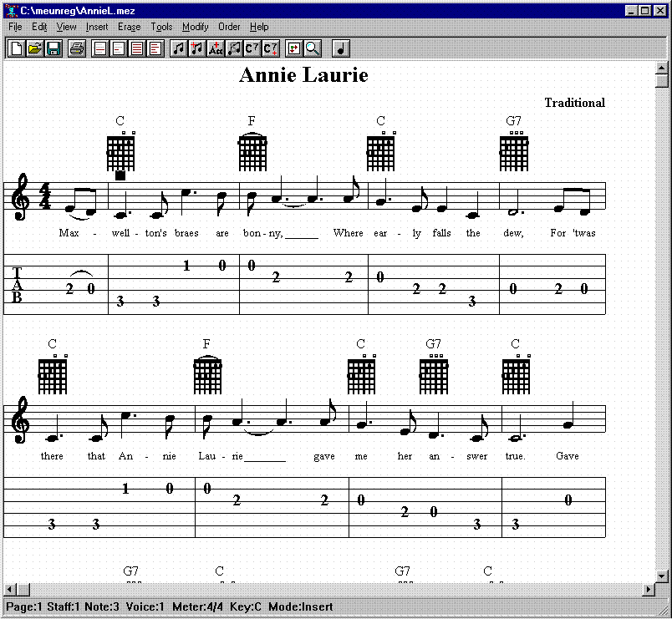Open the Insert menu

coord(97,27)
